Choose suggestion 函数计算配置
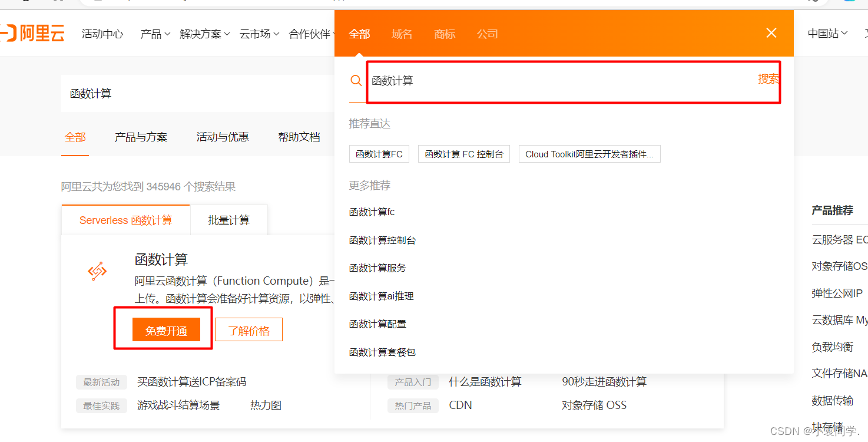This screenshot has height=442, width=868. pos(377,324)
